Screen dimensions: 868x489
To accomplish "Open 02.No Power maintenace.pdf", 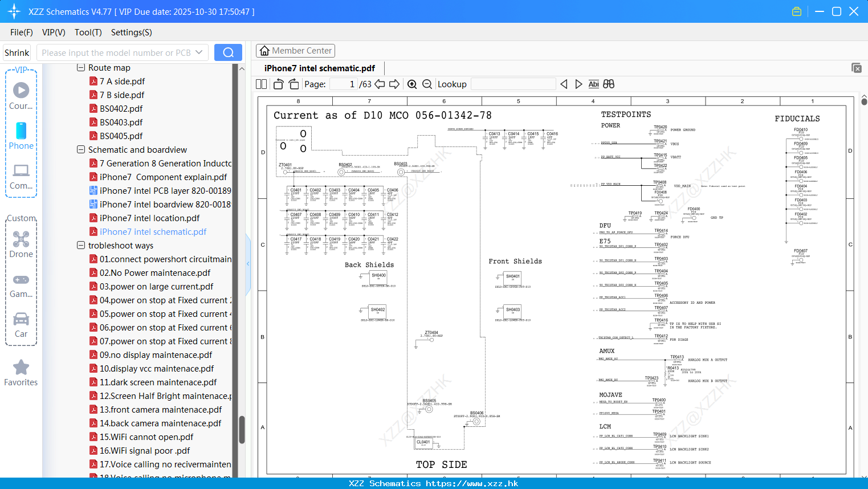I will coord(150,273).
